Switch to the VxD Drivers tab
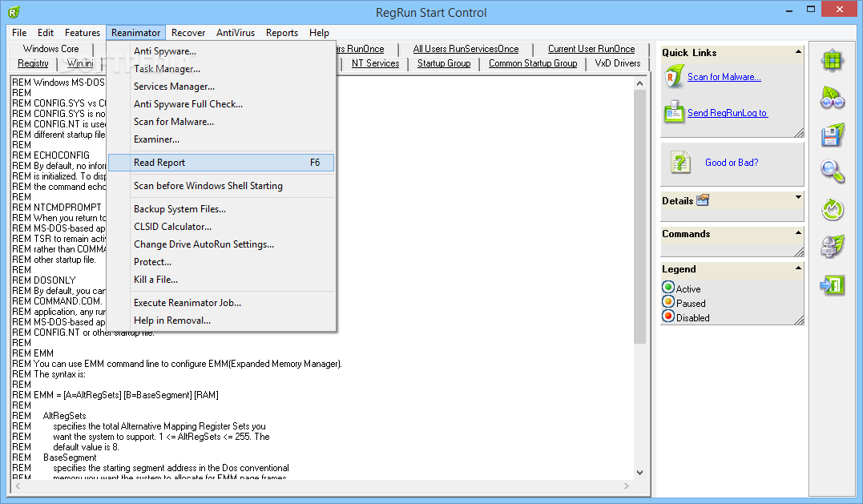 click(x=618, y=63)
